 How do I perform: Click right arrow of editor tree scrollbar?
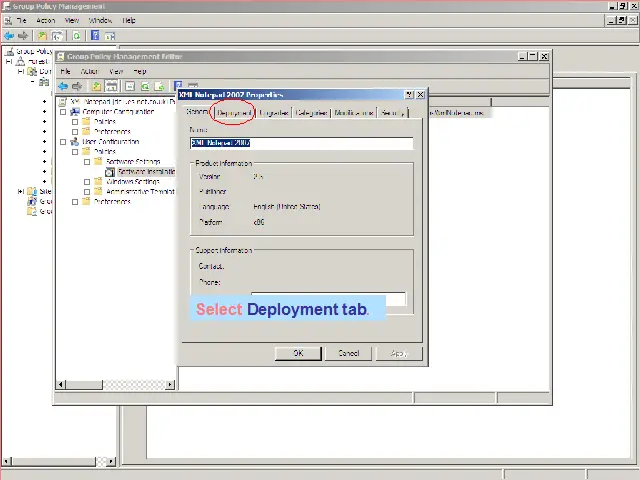click(170, 384)
